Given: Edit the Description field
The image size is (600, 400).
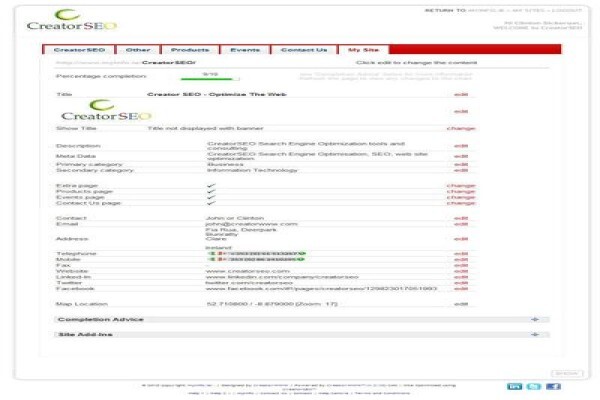Looking at the screenshot, I should pyautogui.click(x=461, y=146).
